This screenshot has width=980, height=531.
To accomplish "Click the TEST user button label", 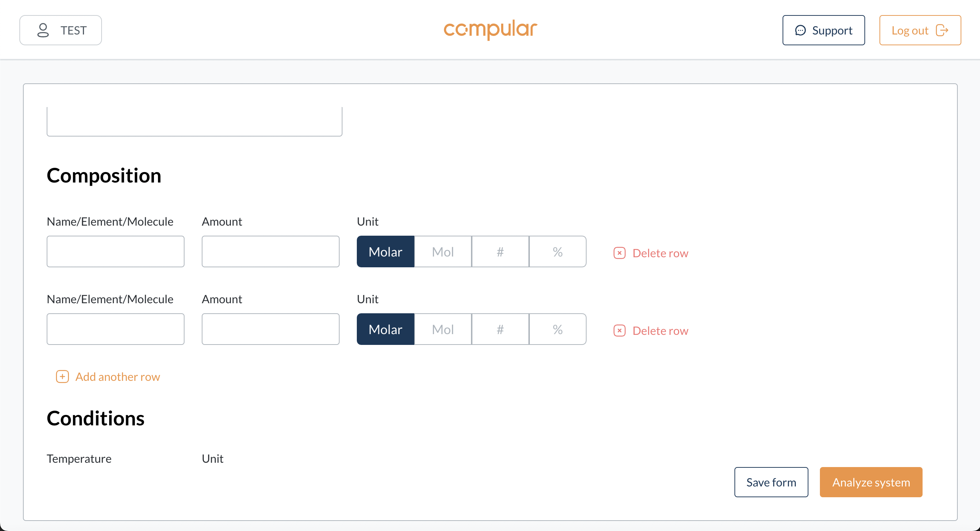I will point(74,31).
